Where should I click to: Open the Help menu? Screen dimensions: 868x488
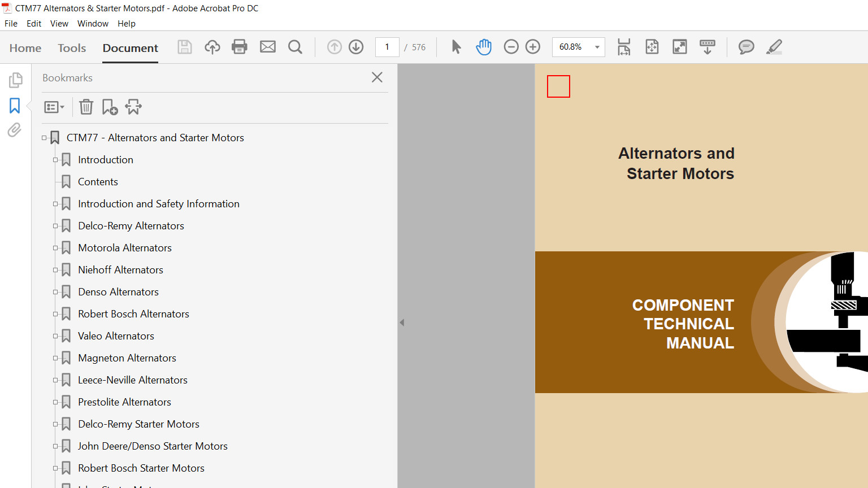(x=127, y=24)
